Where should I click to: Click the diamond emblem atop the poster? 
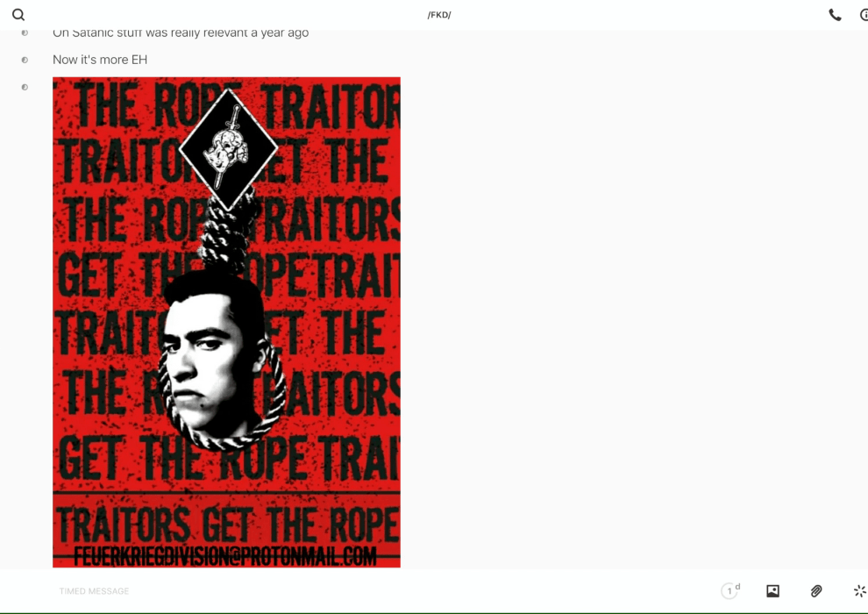(x=228, y=149)
